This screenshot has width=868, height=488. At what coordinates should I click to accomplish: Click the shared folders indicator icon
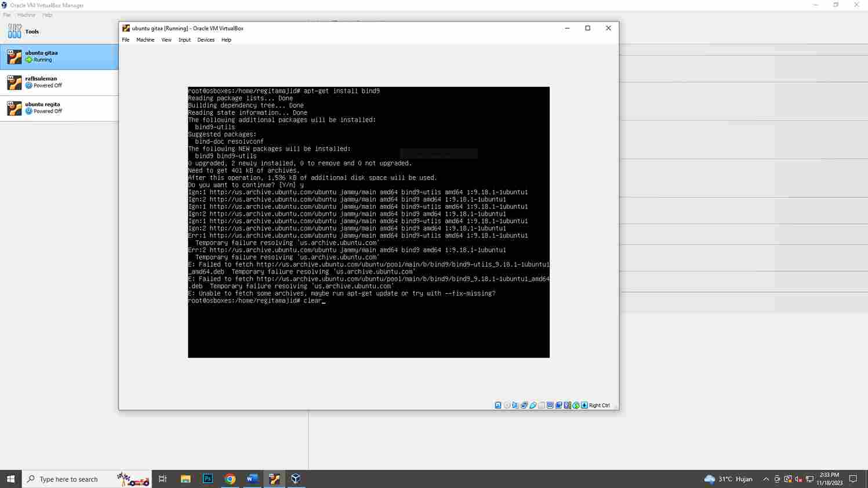pyautogui.click(x=542, y=405)
